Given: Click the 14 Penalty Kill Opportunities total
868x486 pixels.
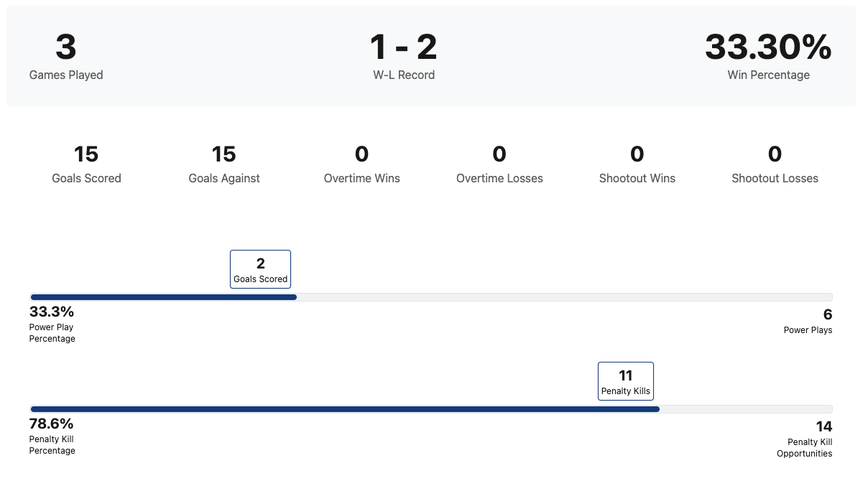Looking at the screenshot, I should (x=806, y=439).
